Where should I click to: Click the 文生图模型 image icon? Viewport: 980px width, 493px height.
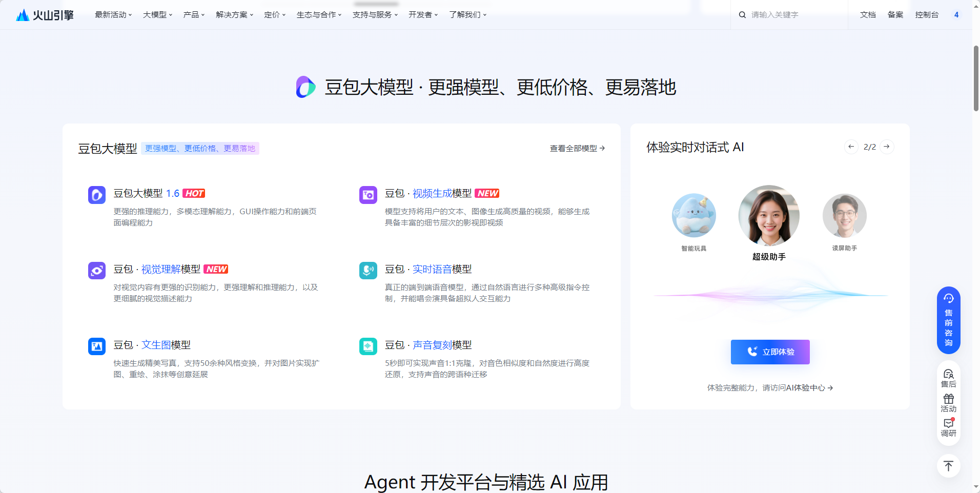pyautogui.click(x=97, y=346)
